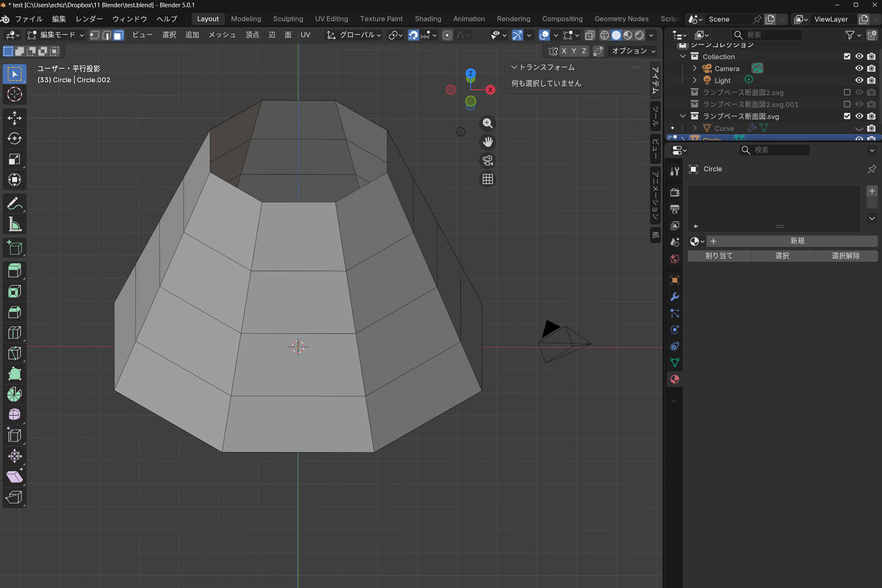Click the red X axis on the gizmo
The image size is (882, 588).
pos(490,90)
